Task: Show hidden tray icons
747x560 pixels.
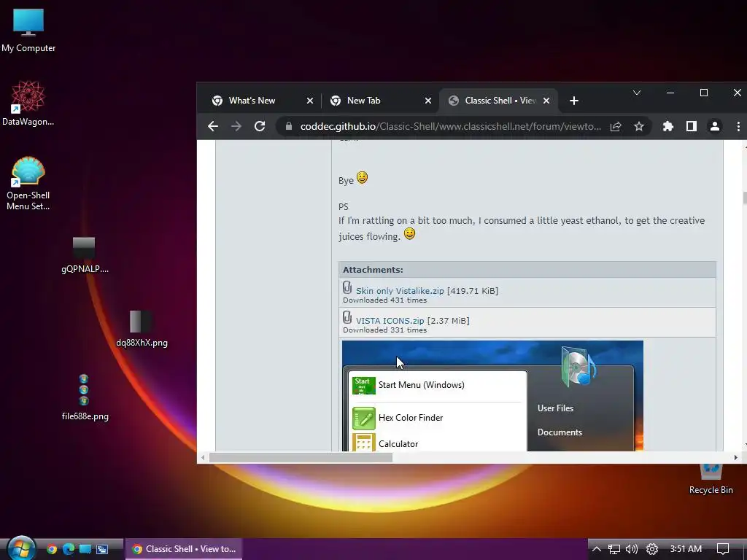Action: (x=597, y=549)
